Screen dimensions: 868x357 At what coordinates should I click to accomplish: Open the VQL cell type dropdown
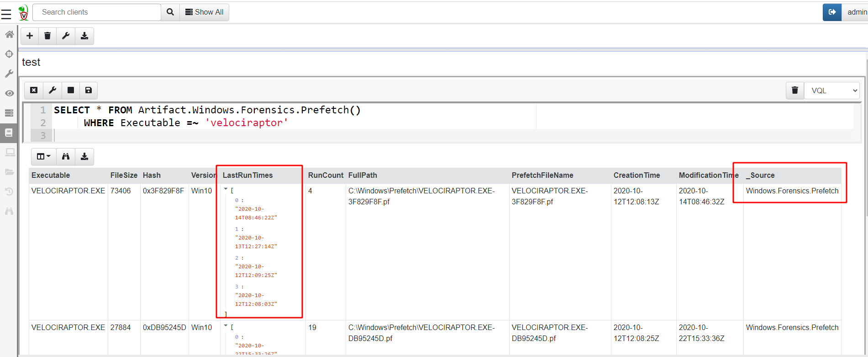(x=832, y=91)
